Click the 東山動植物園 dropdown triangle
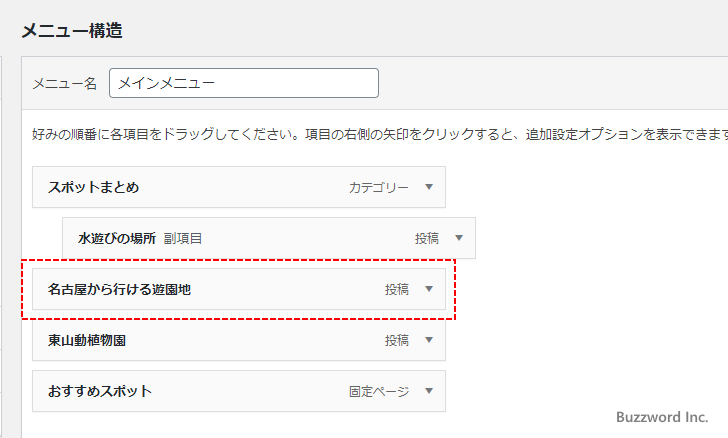The width and height of the screenshot is (728, 438). 428,340
